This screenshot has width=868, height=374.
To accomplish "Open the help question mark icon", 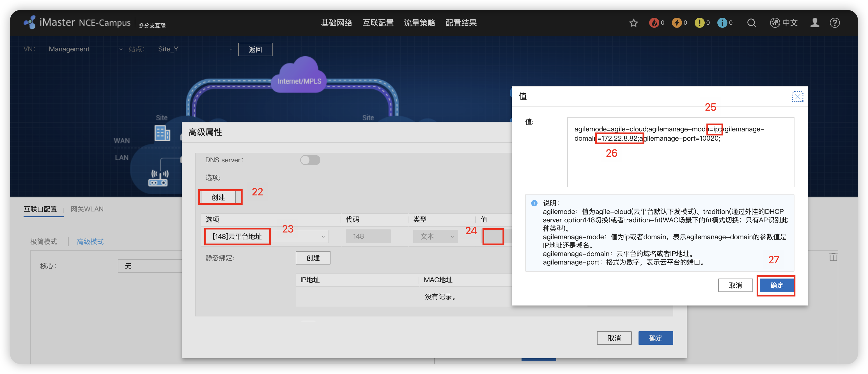I will point(835,23).
